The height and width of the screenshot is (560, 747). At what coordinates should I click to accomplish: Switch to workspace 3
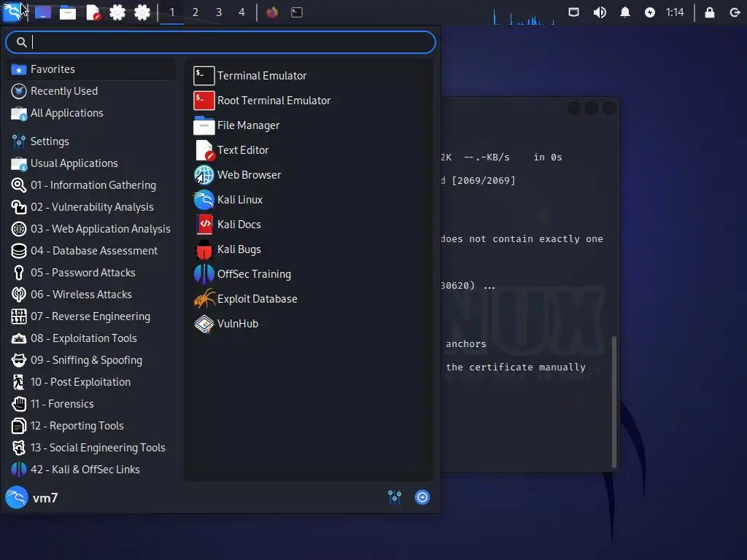(x=219, y=12)
